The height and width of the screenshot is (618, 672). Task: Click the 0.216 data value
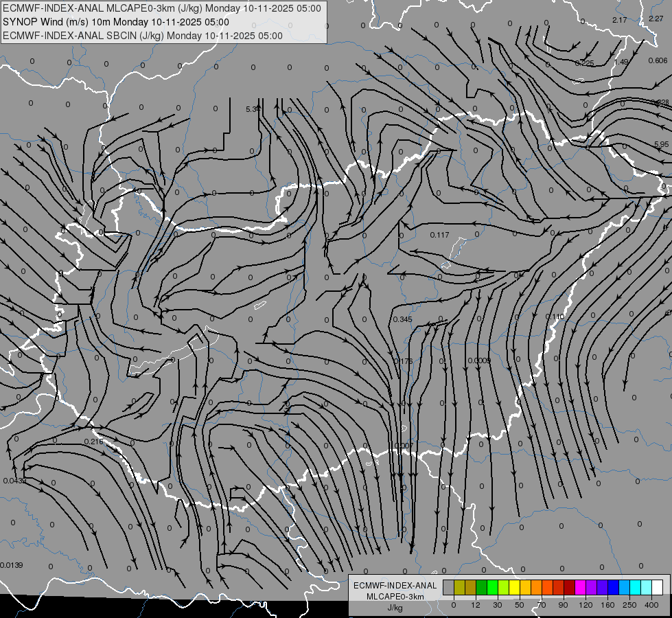(x=93, y=442)
